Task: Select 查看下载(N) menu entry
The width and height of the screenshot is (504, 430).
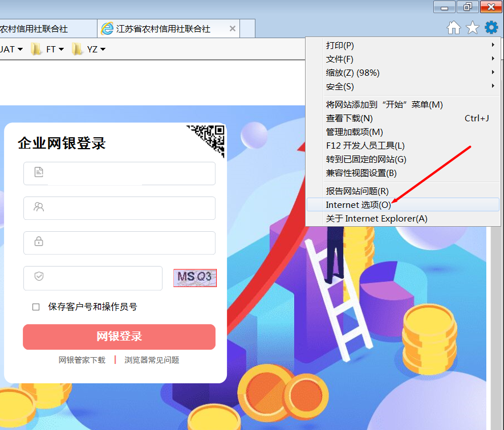Action: (x=404, y=118)
